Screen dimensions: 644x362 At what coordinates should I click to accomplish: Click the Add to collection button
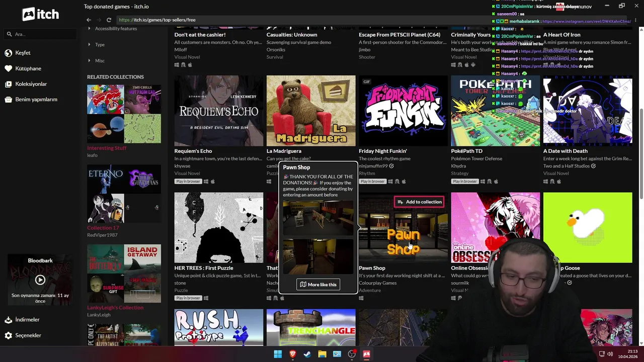coord(419,202)
